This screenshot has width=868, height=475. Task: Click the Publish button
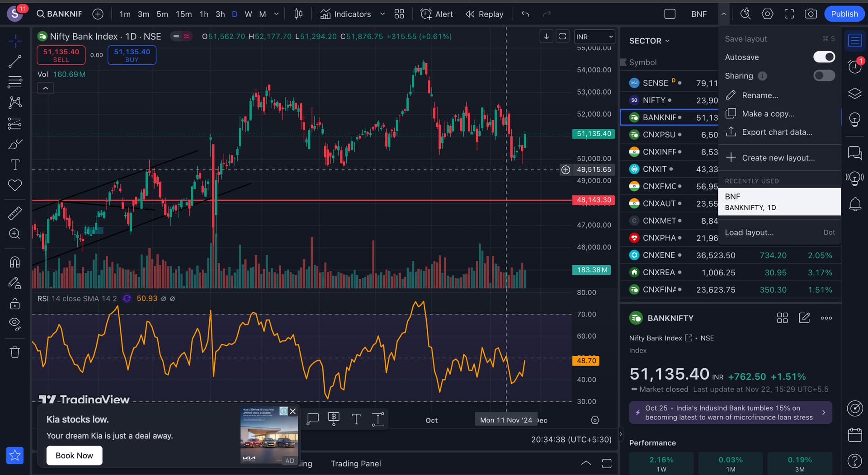(844, 14)
